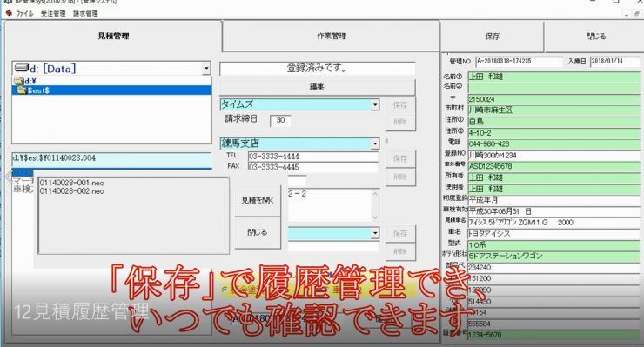The height and width of the screenshot is (347, 644).
Task: Click the 登録済みです。 status field
Action: coord(317,68)
